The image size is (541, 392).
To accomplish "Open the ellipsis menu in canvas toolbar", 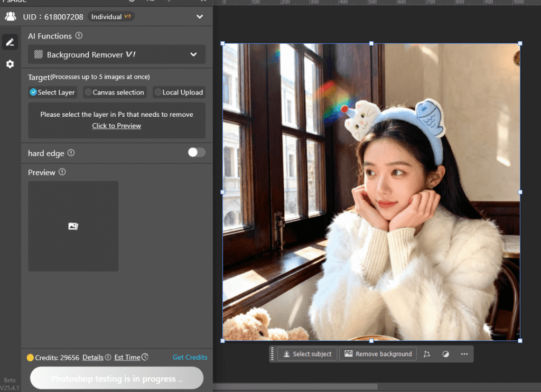I will [x=464, y=354].
